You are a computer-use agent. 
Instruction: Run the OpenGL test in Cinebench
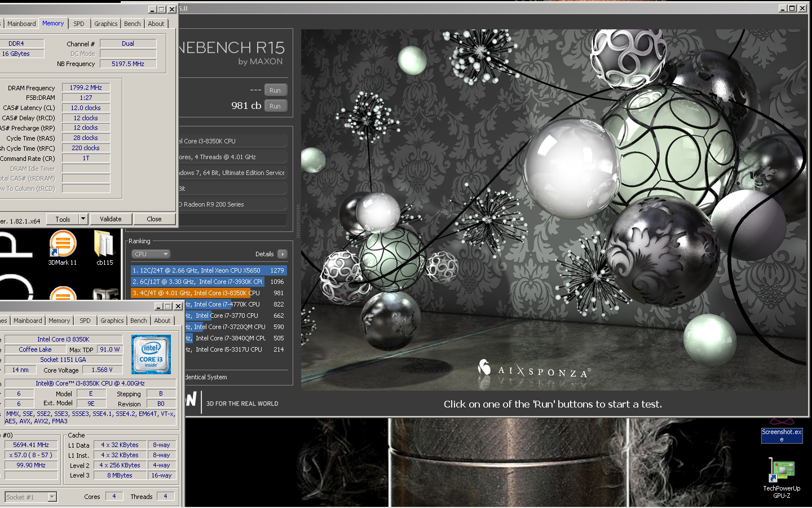[x=275, y=90]
